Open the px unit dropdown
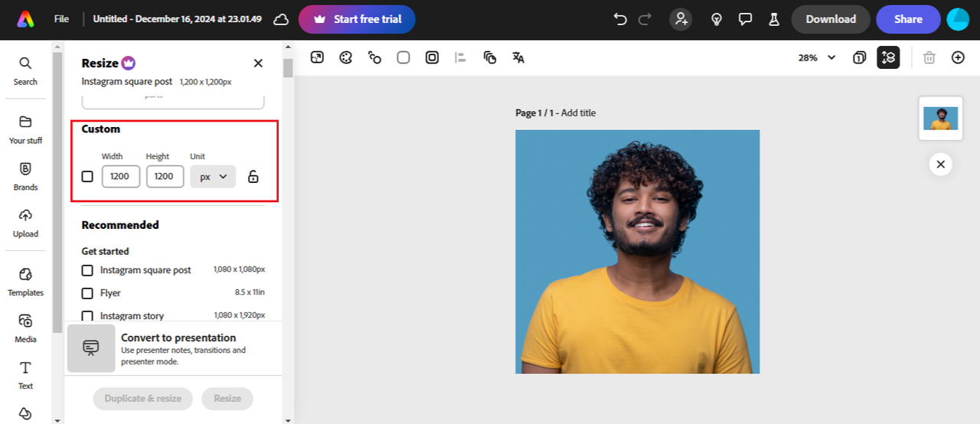 [x=213, y=176]
